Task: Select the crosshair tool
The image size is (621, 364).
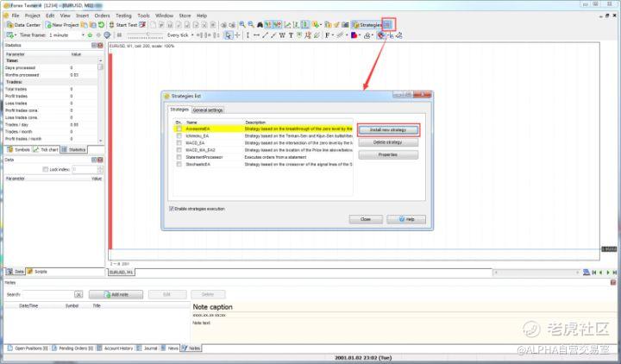Action: tap(237, 35)
